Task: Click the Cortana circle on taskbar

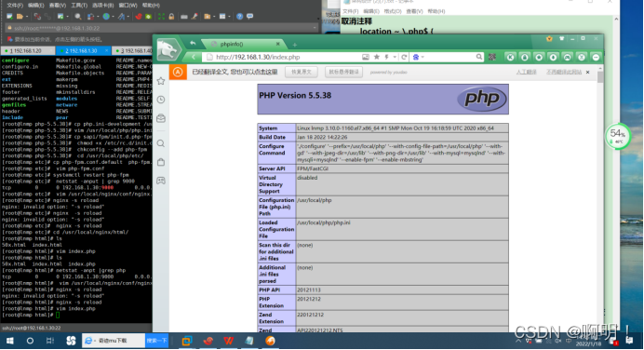Action: pyautogui.click(x=30, y=341)
